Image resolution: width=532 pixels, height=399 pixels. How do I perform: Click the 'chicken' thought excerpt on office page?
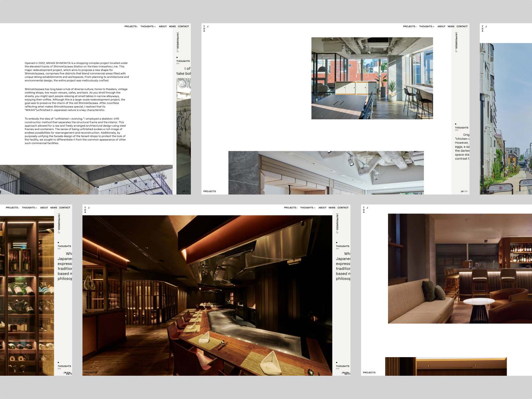click(462, 147)
